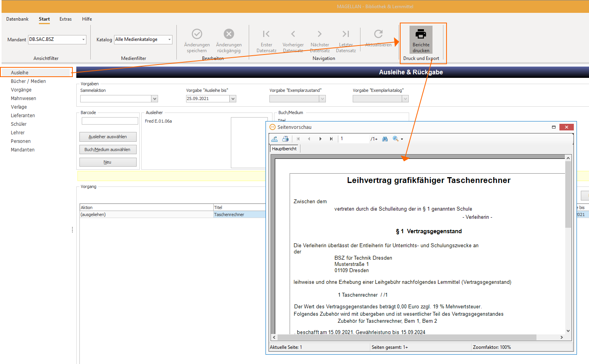Image resolution: width=589 pixels, height=364 pixels.
Task: Click the Änderungen speichern checkmark icon
Action: pyautogui.click(x=197, y=34)
